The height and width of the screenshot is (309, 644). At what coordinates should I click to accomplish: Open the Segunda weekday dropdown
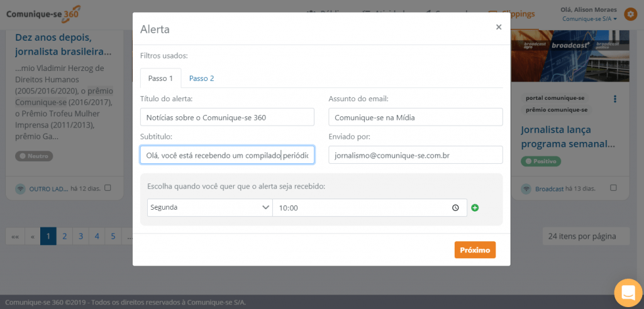pyautogui.click(x=210, y=208)
